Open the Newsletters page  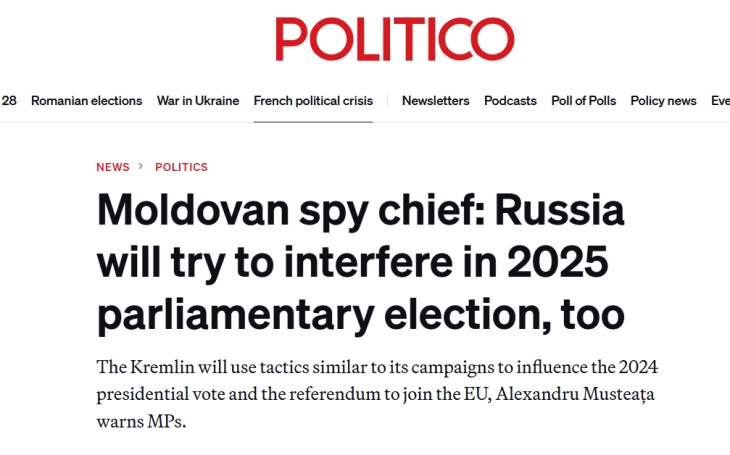[435, 101]
